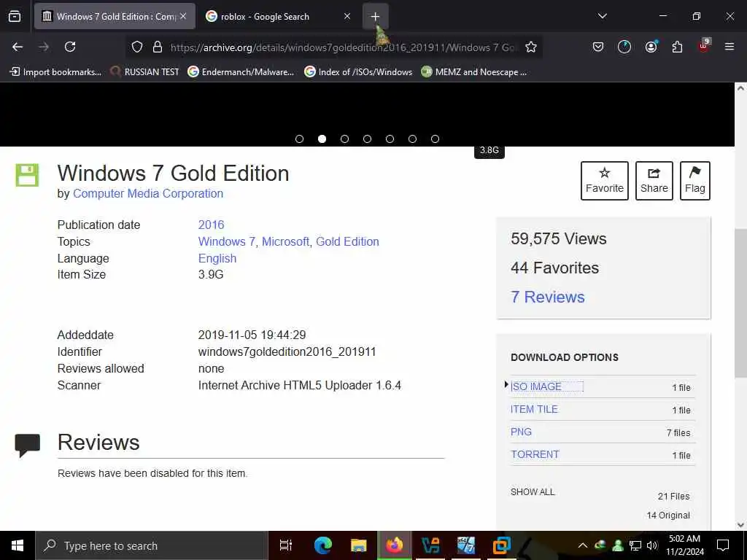The image size is (747, 560).
Task: Open Task View on the taskbar
Action: (x=286, y=545)
